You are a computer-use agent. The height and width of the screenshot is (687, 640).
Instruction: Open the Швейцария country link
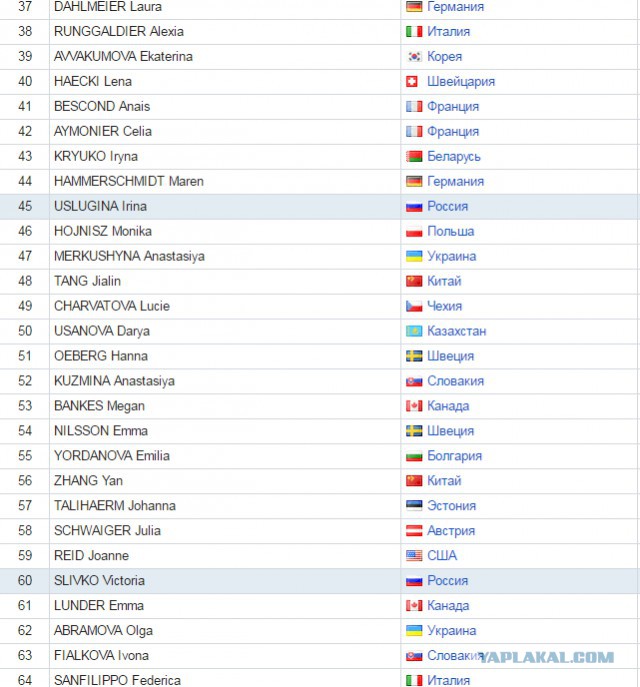click(461, 81)
